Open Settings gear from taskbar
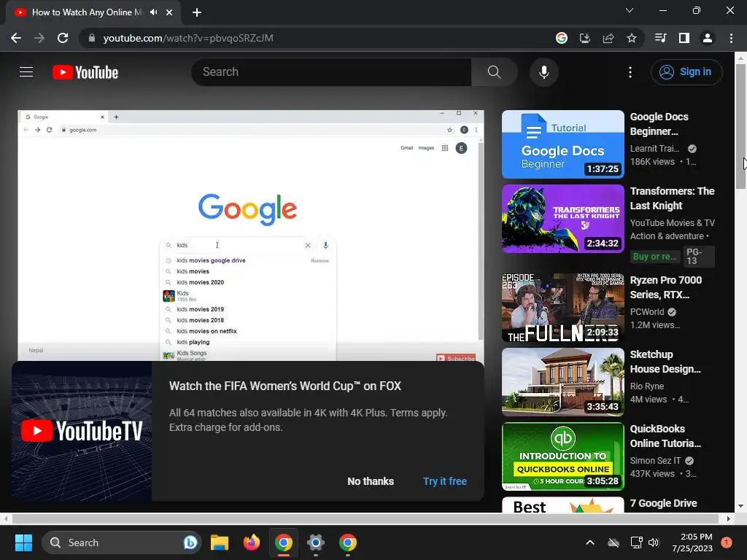This screenshot has height=560, width=747. click(315, 542)
